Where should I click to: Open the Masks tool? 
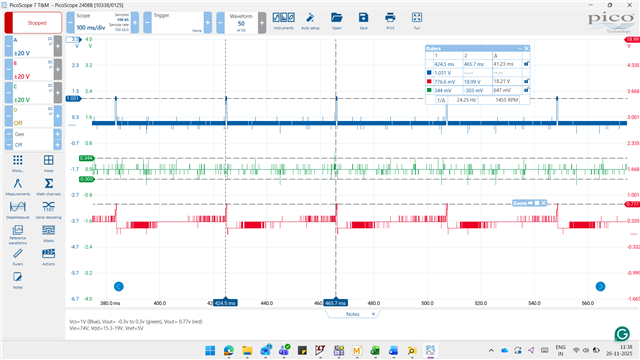pos(48,233)
